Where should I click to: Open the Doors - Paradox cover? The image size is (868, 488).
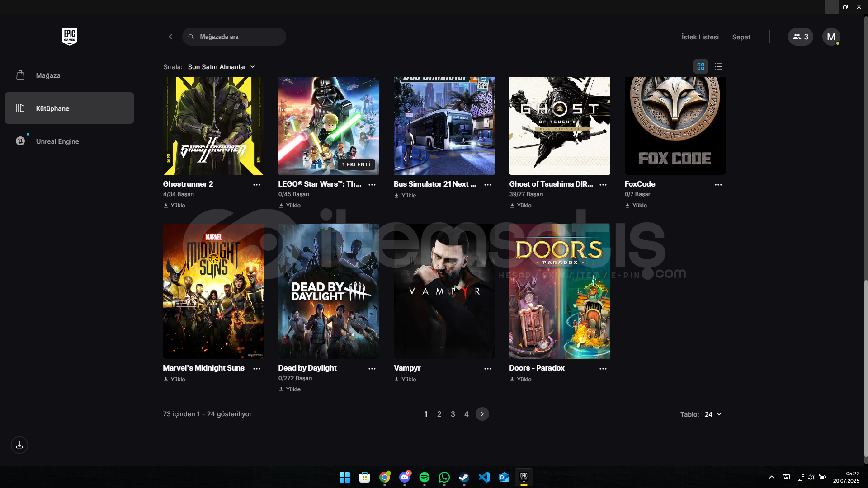(560, 291)
